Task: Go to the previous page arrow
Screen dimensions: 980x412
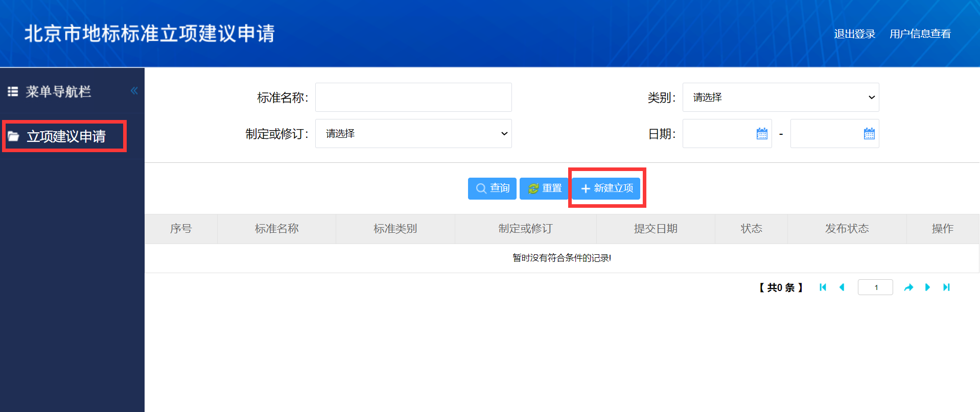Action: coord(842,287)
